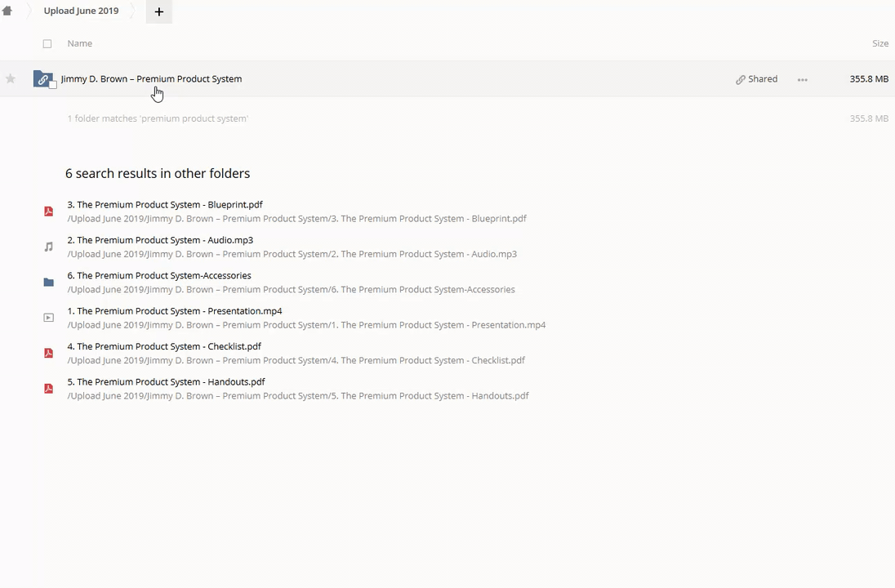Open the Upload June 2019 breadcrumb
Image resolution: width=895 pixels, height=588 pixels.
point(81,11)
